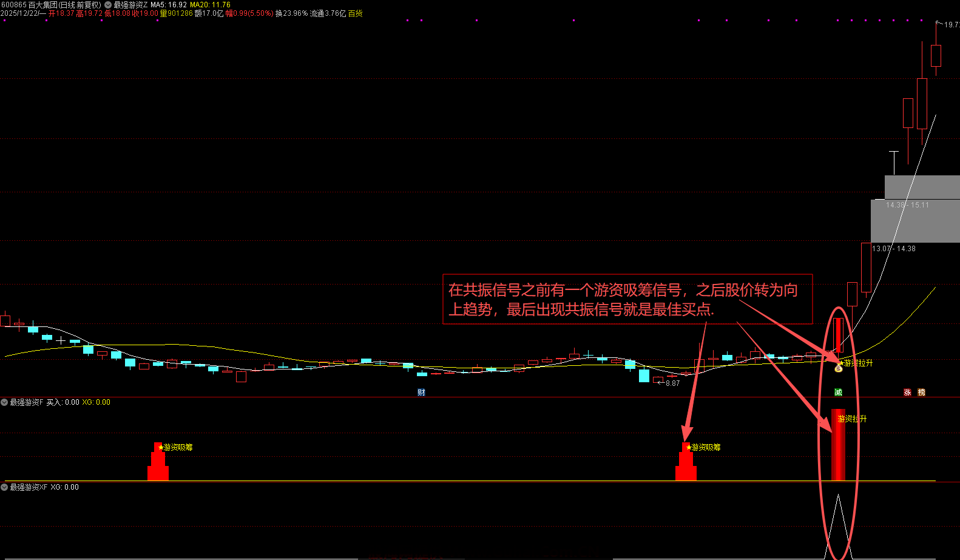Click the XG: 0.00 value in 最强游资XF panel
Viewport: 960px width, 560px height.
point(64,487)
